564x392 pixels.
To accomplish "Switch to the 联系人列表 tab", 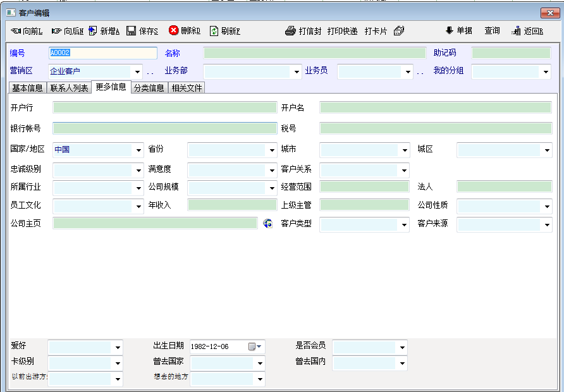I will (70, 88).
